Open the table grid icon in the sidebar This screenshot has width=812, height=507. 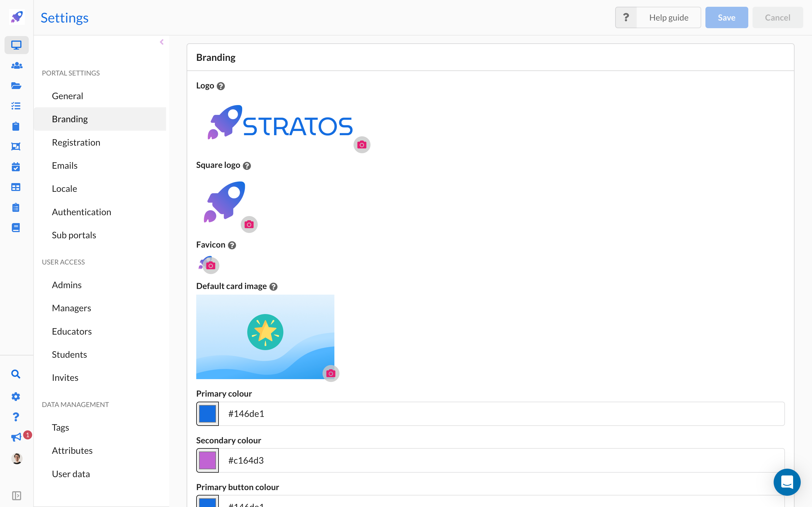click(x=16, y=187)
